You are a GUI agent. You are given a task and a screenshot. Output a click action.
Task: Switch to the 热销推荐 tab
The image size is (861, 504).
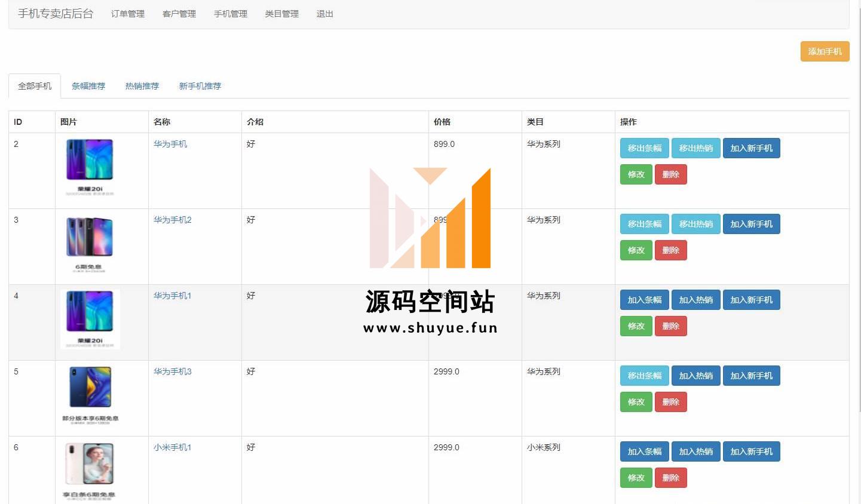(142, 86)
